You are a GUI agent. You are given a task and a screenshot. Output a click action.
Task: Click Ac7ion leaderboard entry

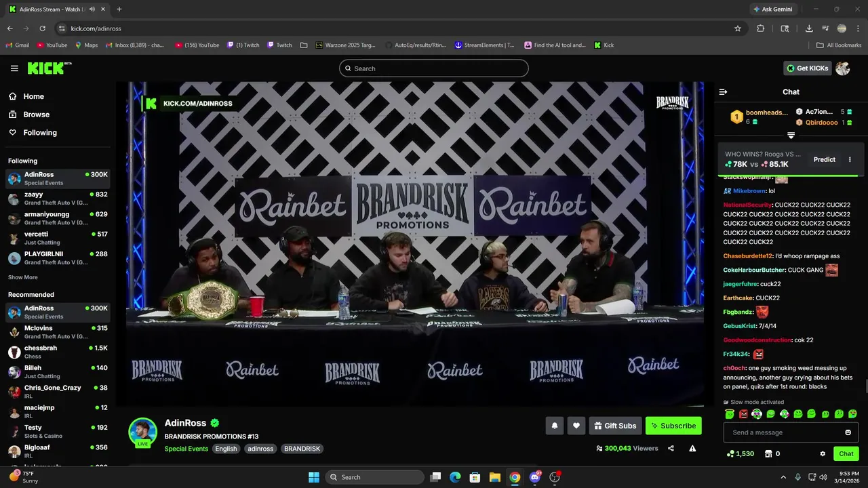click(x=824, y=112)
